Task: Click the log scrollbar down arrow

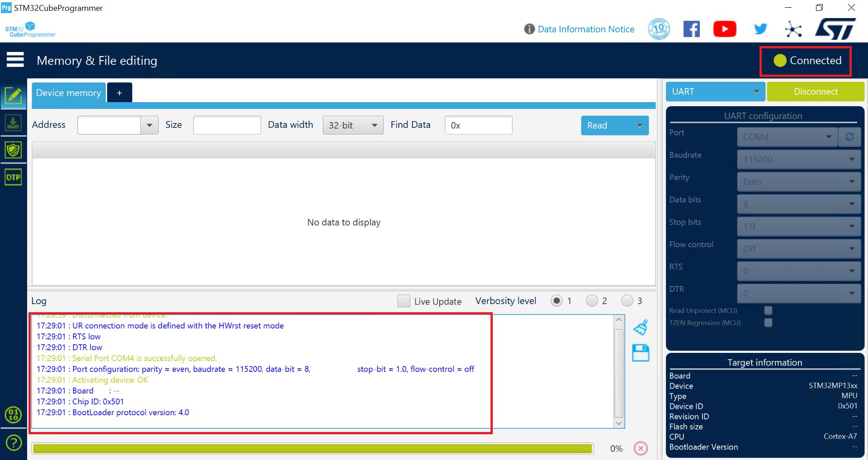Action: tap(619, 423)
